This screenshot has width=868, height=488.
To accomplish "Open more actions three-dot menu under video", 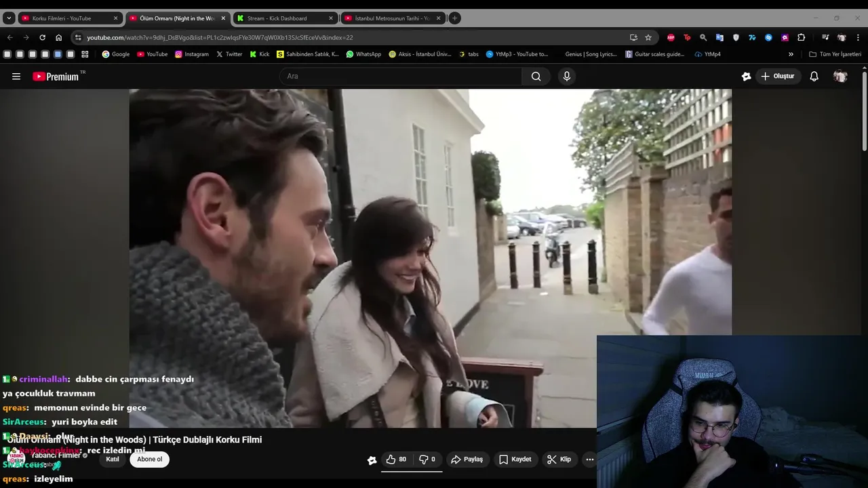I will (x=589, y=460).
